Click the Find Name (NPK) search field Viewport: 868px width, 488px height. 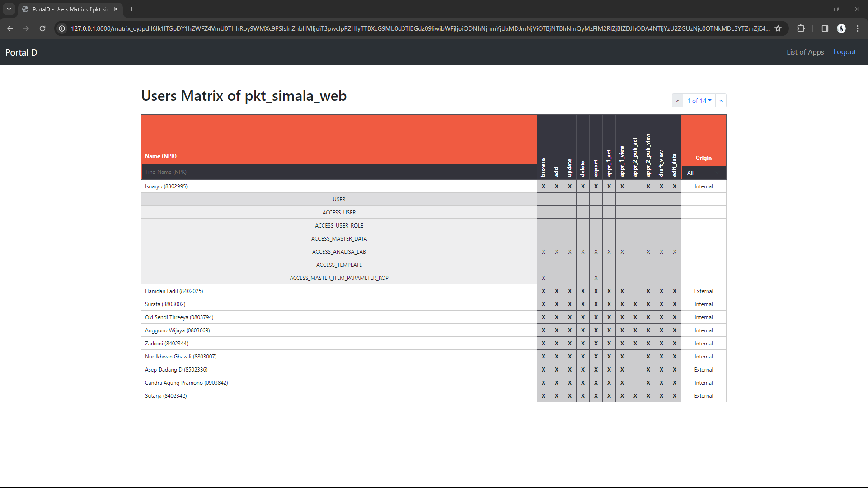pyautogui.click(x=339, y=172)
